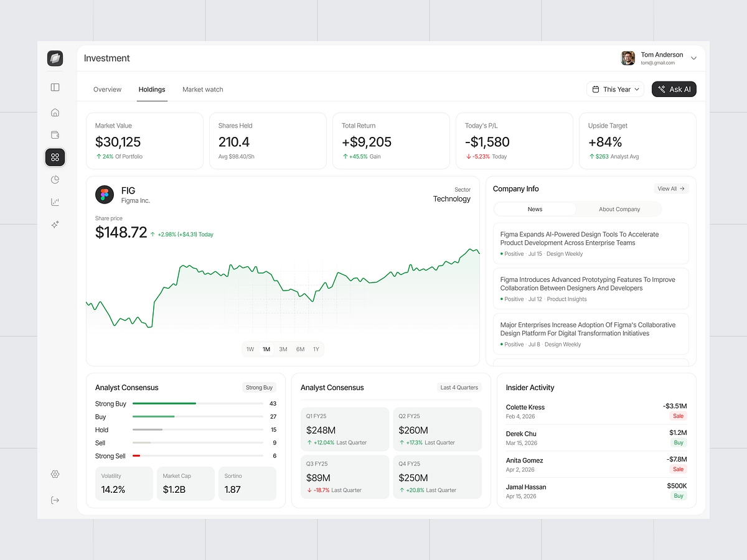The image size is (747, 560).
Task: Click the FIG share price line chart
Action: [x=283, y=289]
